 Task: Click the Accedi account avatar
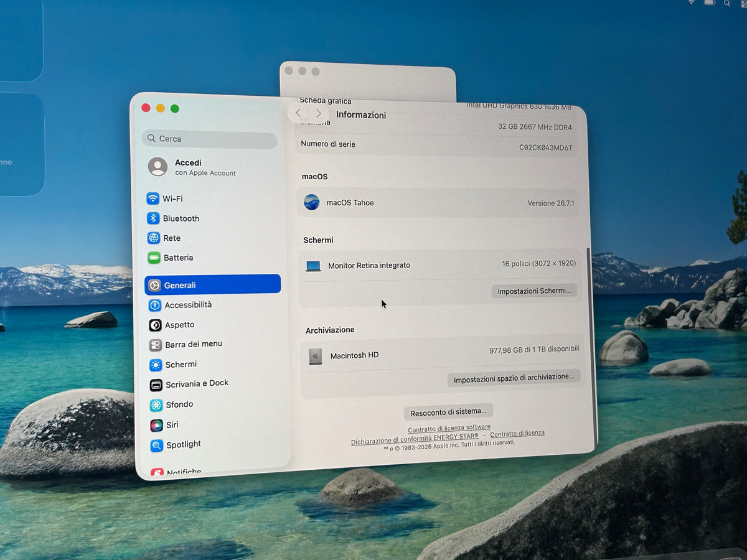(x=157, y=167)
